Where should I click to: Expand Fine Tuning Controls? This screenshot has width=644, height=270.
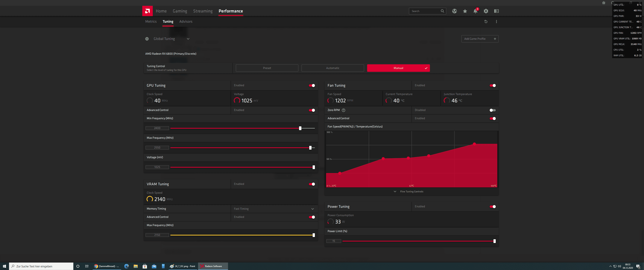click(x=409, y=192)
